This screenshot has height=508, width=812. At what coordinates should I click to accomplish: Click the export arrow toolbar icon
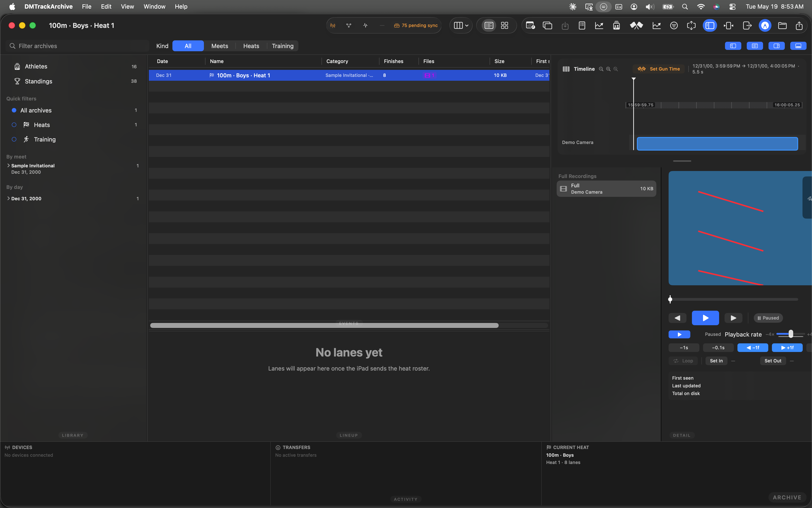point(747,26)
